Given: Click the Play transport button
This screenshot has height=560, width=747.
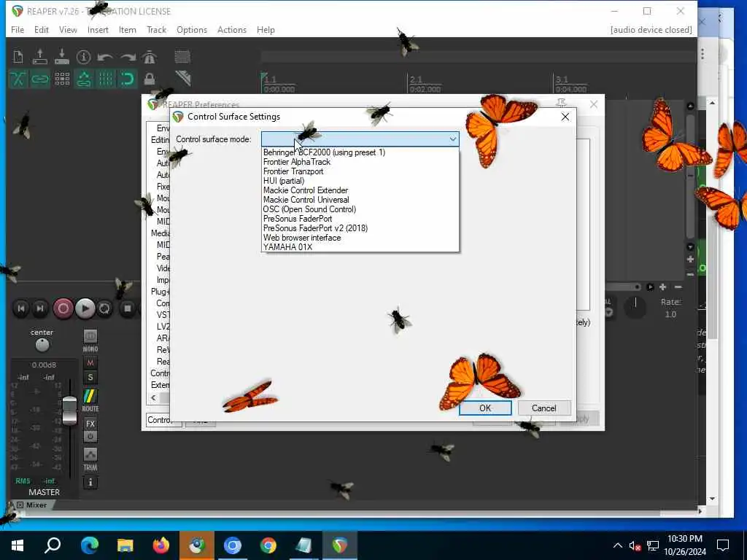Looking at the screenshot, I should pyautogui.click(x=85, y=308).
